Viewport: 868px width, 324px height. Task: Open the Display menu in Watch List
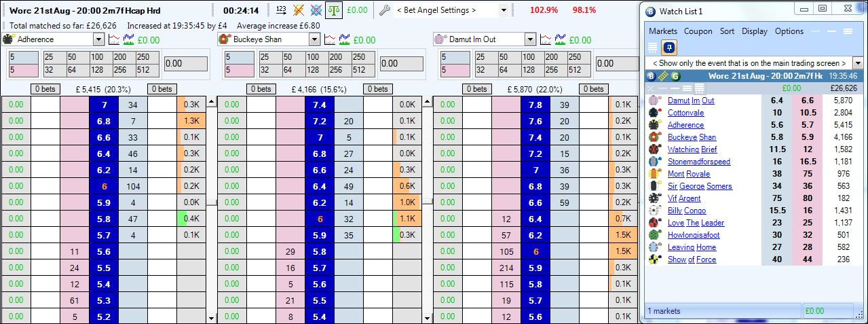[x=754, y=31]
